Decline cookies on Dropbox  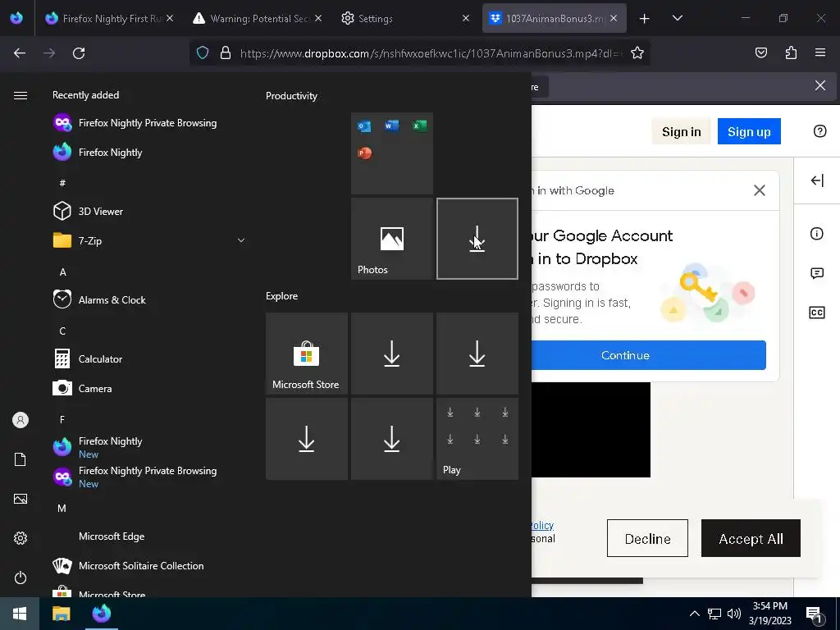[x=647, y=538]
